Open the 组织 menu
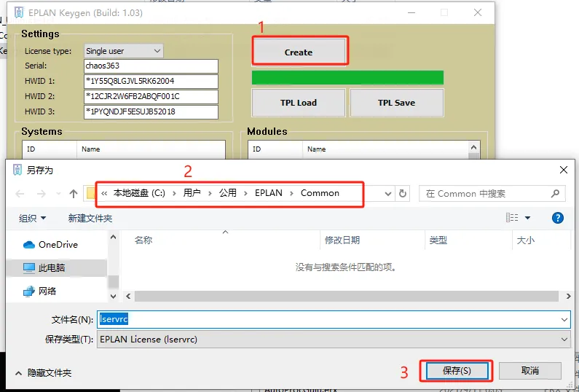Screen dimensions: 579x392 click(x=33, y=218)
